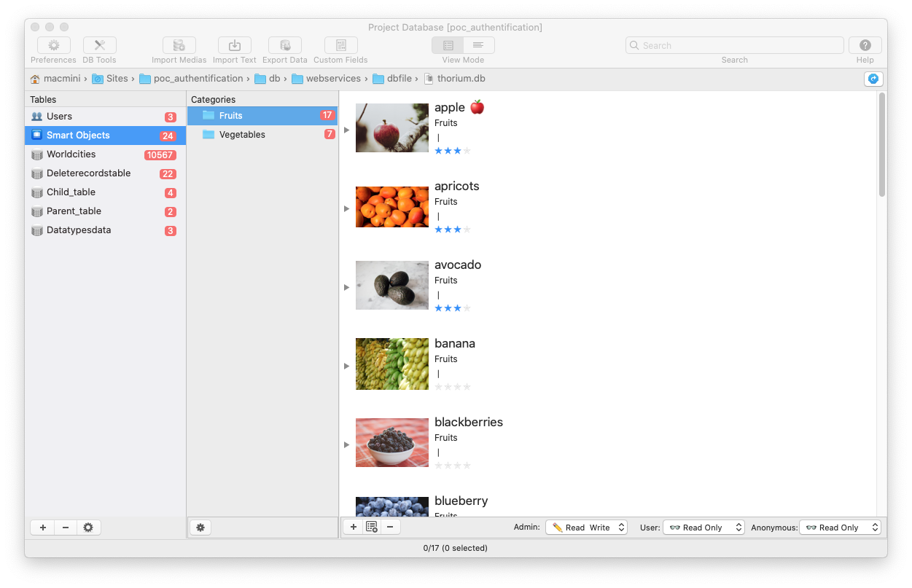Select the Vegetables category
The image size is (912, 588).
(x=242, y=135)
